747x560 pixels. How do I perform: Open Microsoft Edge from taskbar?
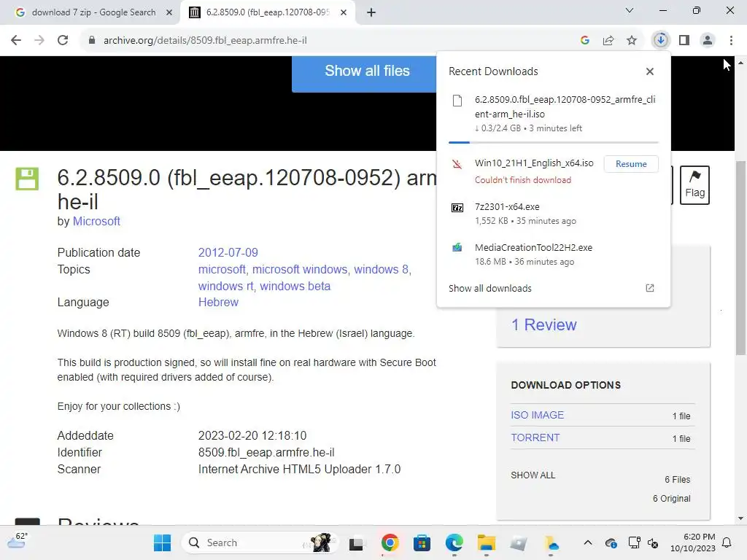[454, 542]
